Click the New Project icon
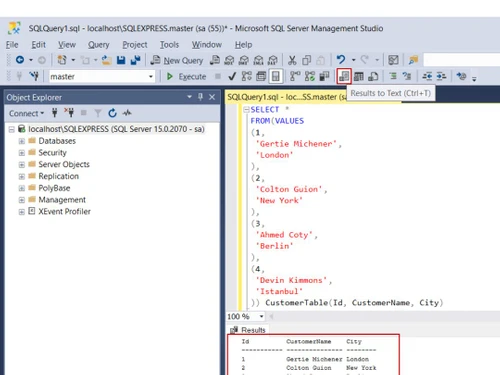The width and height of the screenshot is (500, 375). 62,60
